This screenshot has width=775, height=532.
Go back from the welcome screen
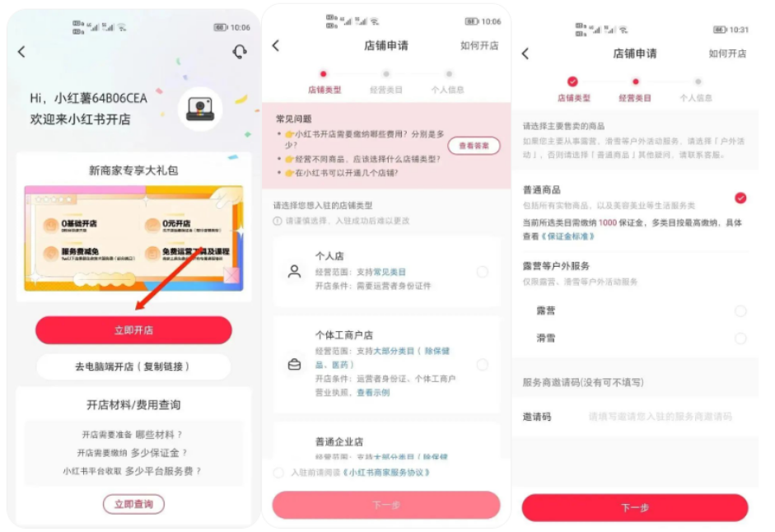pos(21,51)
